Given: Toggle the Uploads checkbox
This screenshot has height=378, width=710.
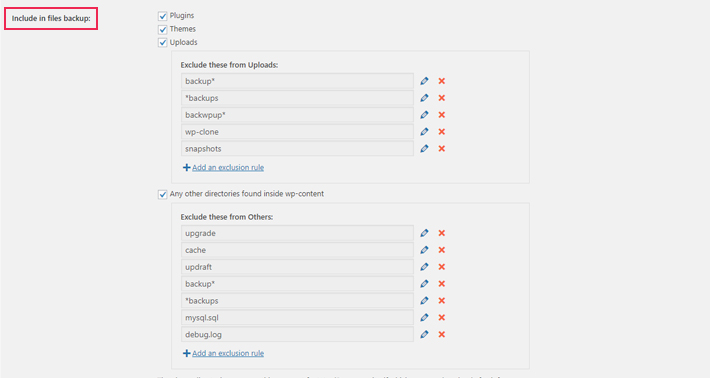Looking at the screenshot, I should click(163, 43).
